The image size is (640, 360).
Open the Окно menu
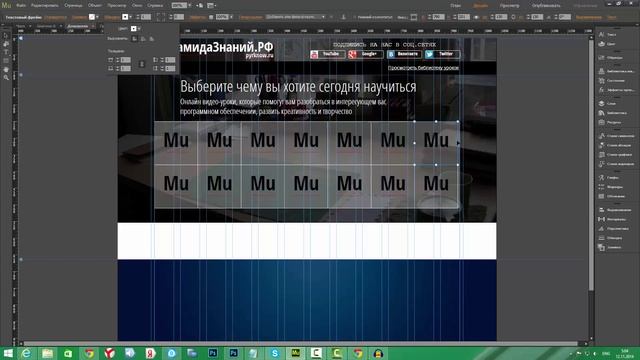tap(137, 5)
